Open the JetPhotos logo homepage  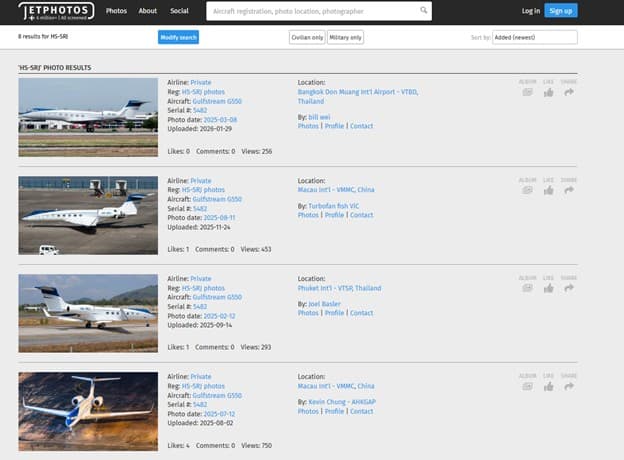click(56, 11)
